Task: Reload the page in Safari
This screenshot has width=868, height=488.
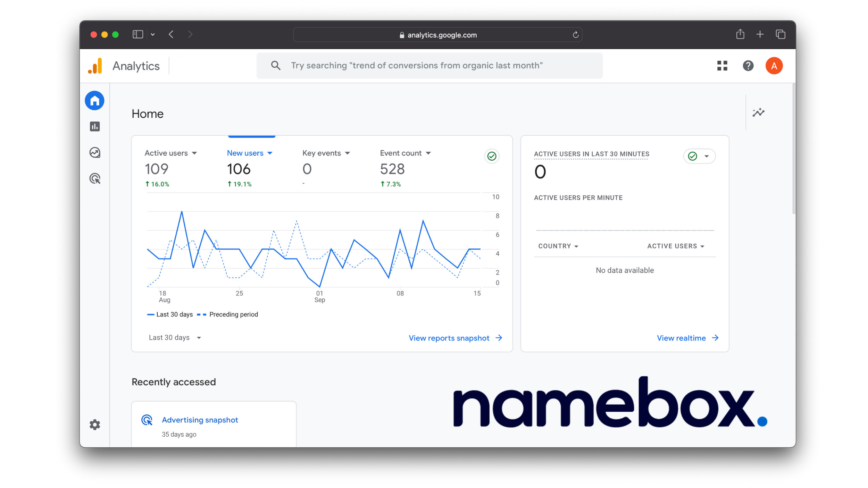Action: coord(575,35)
